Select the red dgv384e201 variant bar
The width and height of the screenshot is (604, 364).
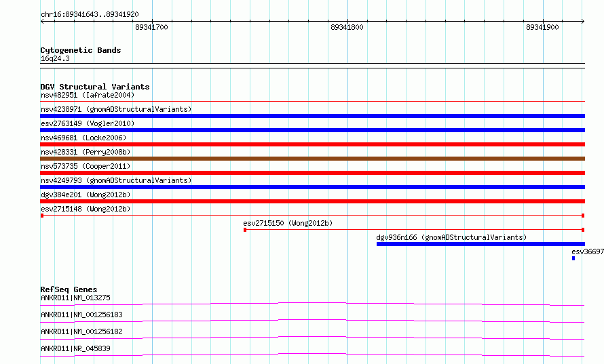pos(312,201)
